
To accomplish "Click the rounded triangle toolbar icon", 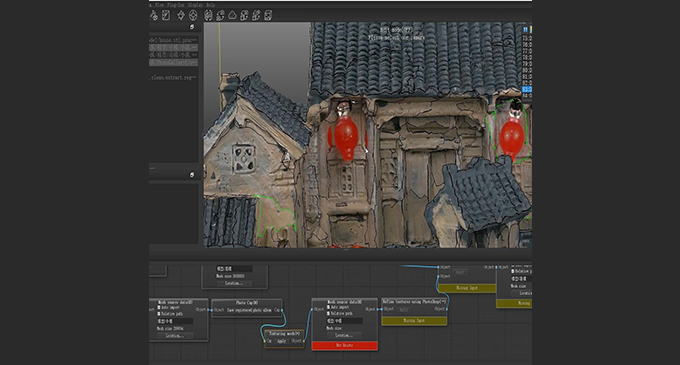I will click(x=232, y=16).
